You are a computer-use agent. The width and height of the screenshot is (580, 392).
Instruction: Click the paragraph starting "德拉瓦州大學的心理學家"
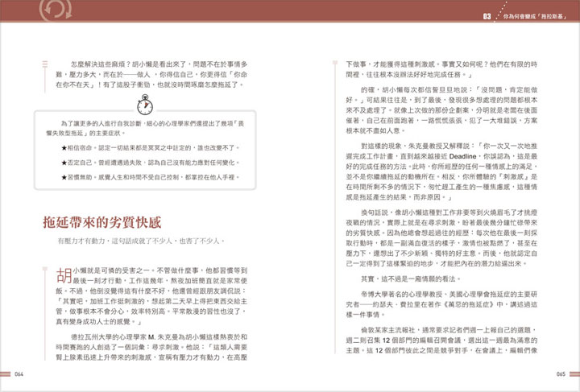151,347
